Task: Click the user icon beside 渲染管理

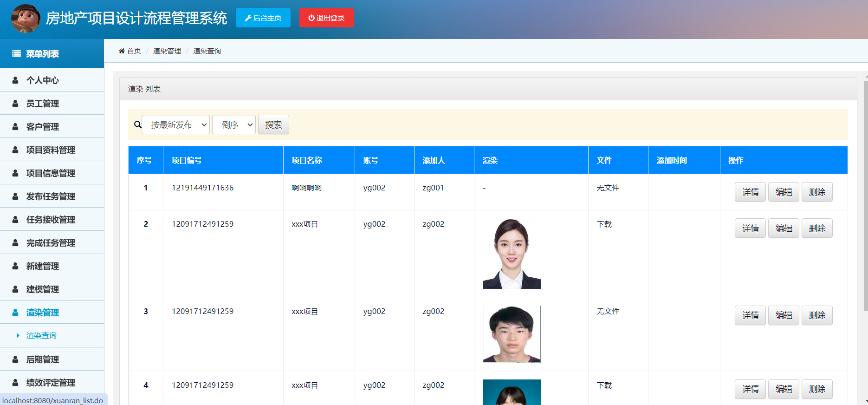Action: (15, 312)
